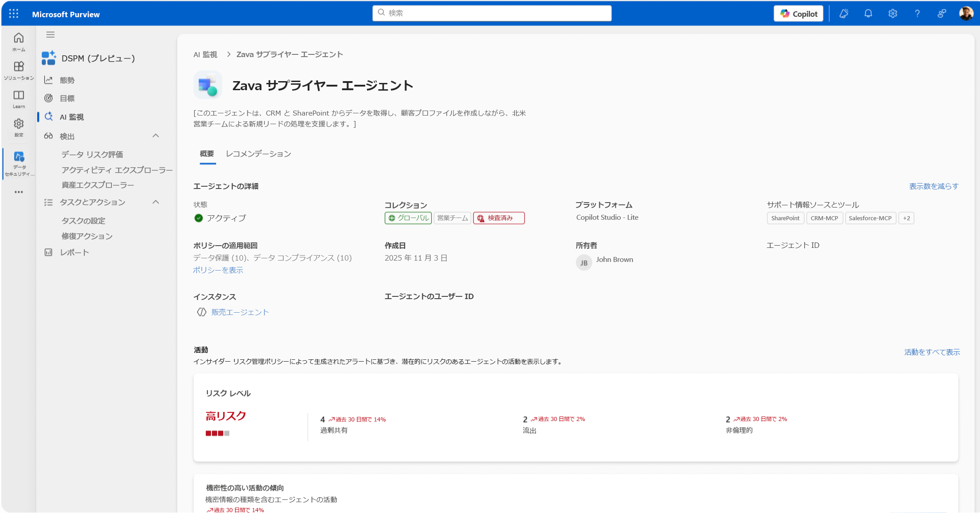Select the 概要 tab
The height and width of the screenshot is (513, 980).
click(207, 154)
